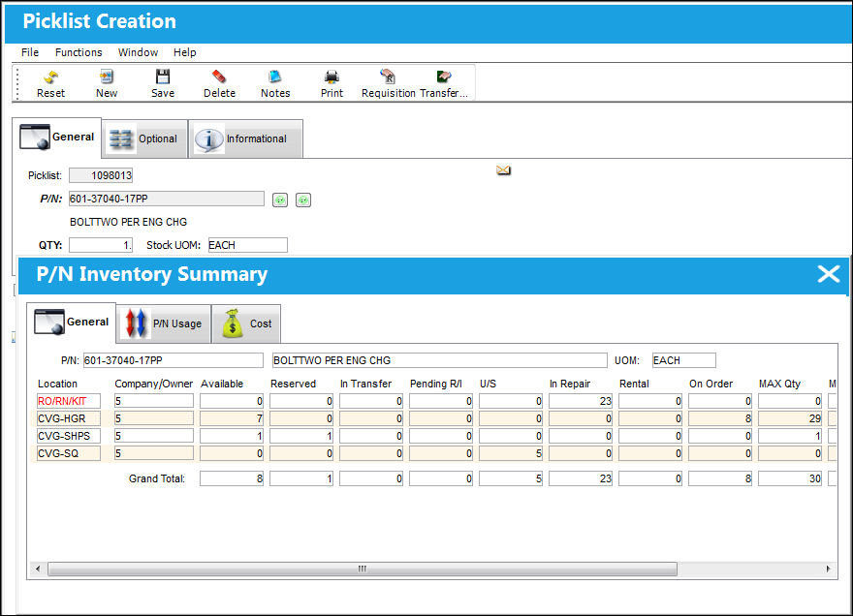Select Inventory Summary General tab
This screenshot has height=616, width=853.
72,323
